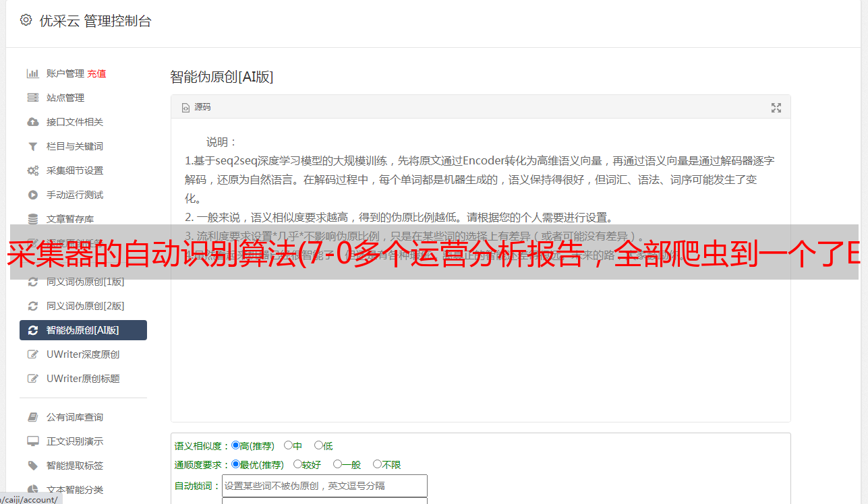Viewport: 868px width, 504px height.
Task: Click the play icon for 手动运行测试
Action: 32,195
